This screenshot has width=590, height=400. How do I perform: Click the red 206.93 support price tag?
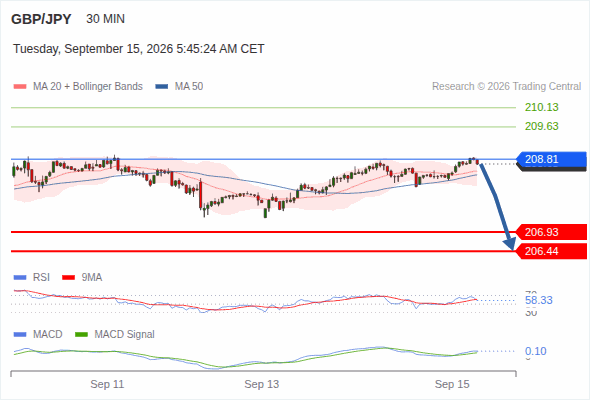coord(551,232)
